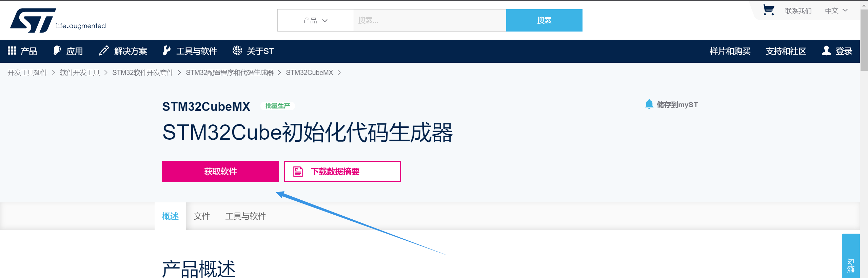The height and width of the screenshot is (278, 868).
Task: Click the grid icon next to 产品
Action: (12, 51)
